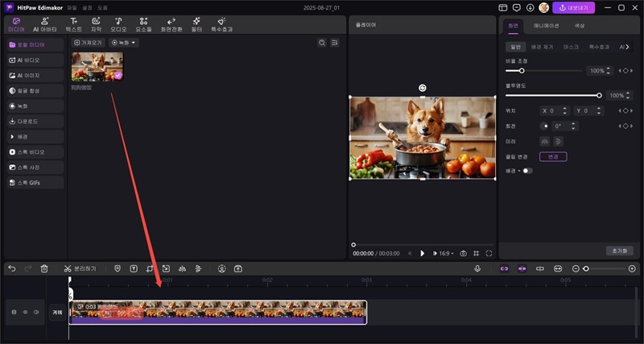Open the 텍스트 tool tab

pyautogui.click(x=73, y=25)
